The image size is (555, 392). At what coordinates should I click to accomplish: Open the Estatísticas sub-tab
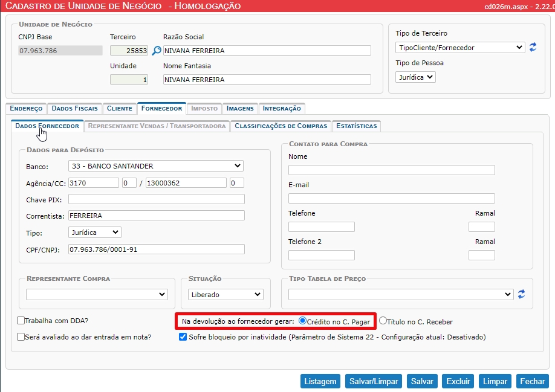(x=357, y=126)
